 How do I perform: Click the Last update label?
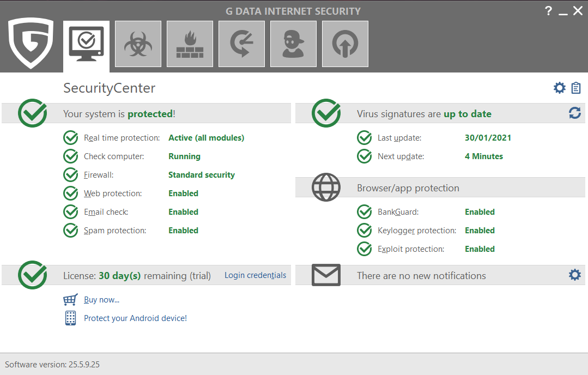pos(399,138)
